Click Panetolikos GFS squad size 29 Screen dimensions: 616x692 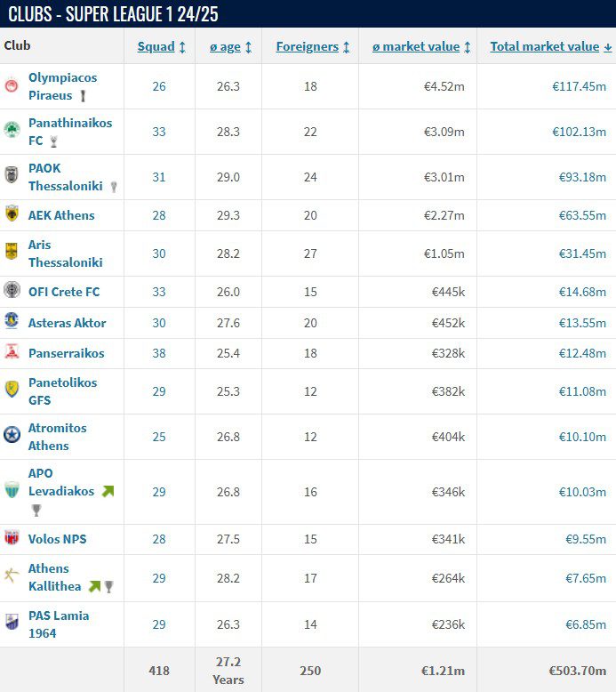pos(159,390)
